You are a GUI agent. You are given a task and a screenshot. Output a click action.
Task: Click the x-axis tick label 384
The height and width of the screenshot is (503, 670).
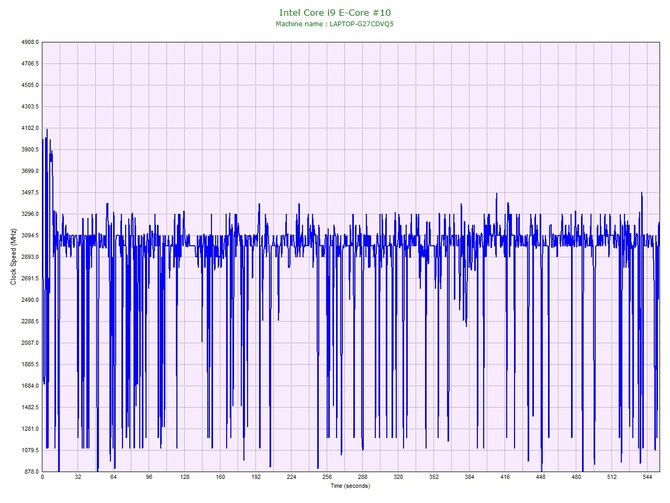(469, 477)
